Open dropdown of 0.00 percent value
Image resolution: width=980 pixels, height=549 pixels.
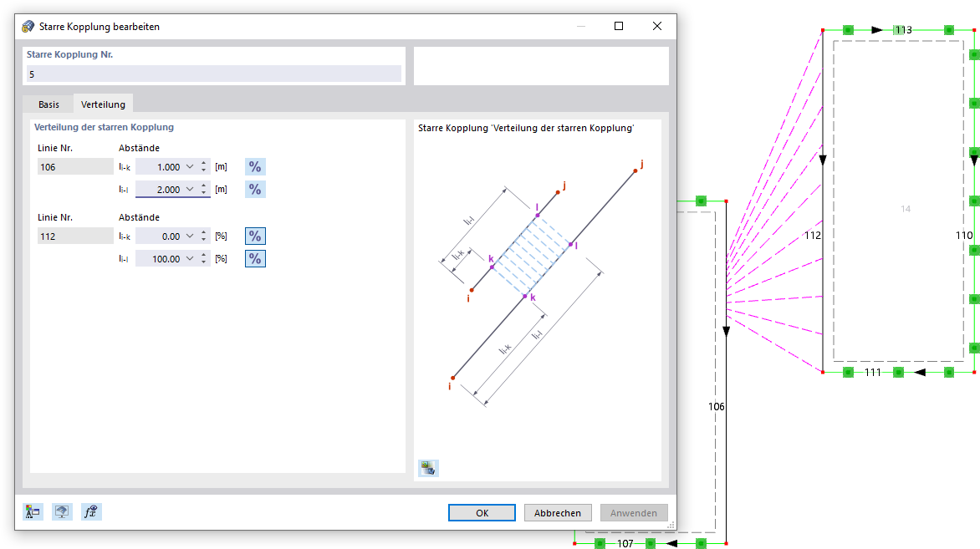tap(190, 236)
